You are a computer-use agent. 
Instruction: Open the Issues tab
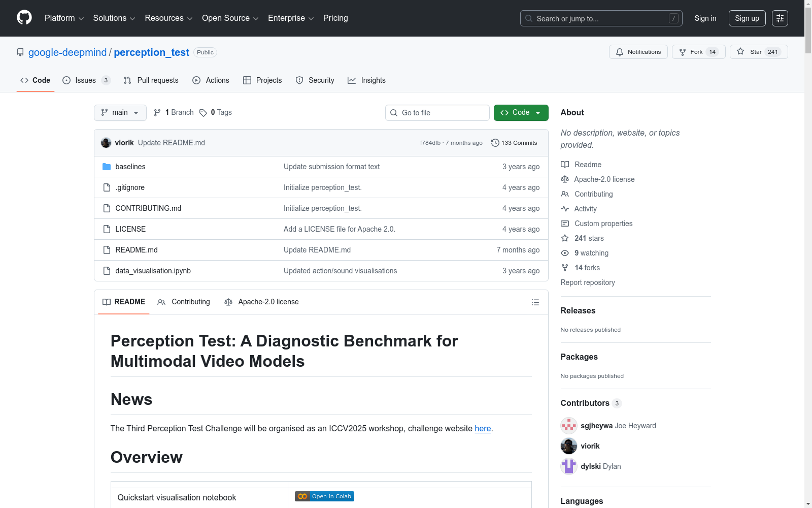[x=86, y=80]
